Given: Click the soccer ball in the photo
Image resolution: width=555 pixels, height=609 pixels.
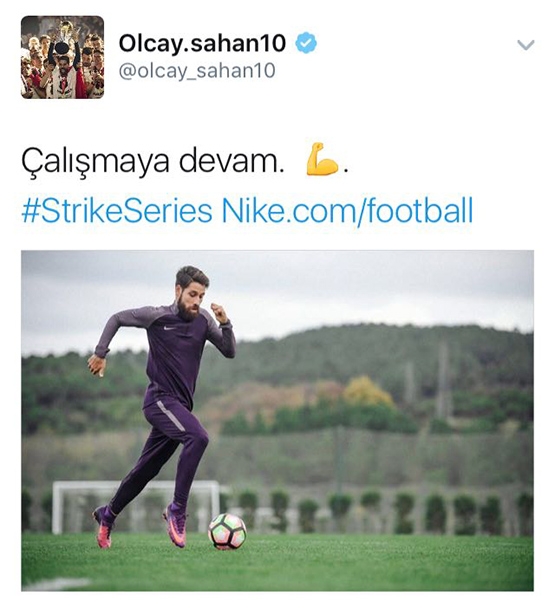Looking at the screenshot, I should pos(227,531).
